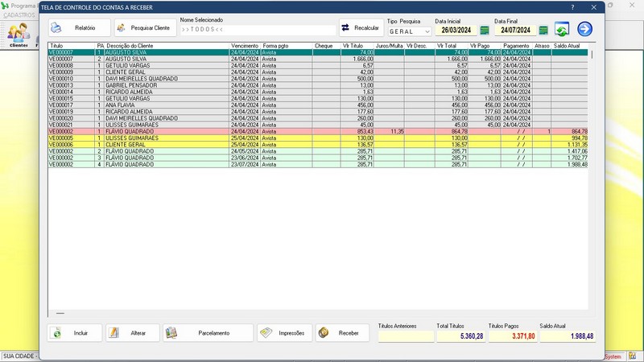
Task: Click the help question mark icon
Action: pos(572,7)
